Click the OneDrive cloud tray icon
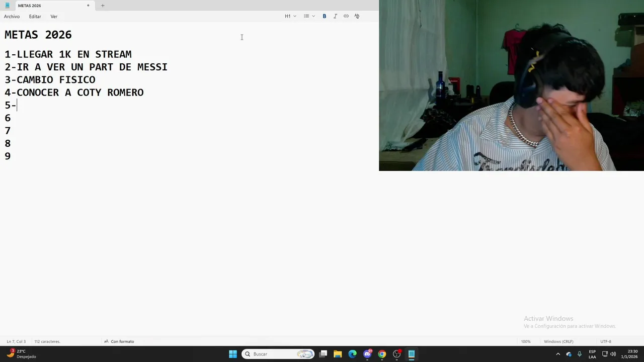The image size is (644, 362). pos(569,354)
